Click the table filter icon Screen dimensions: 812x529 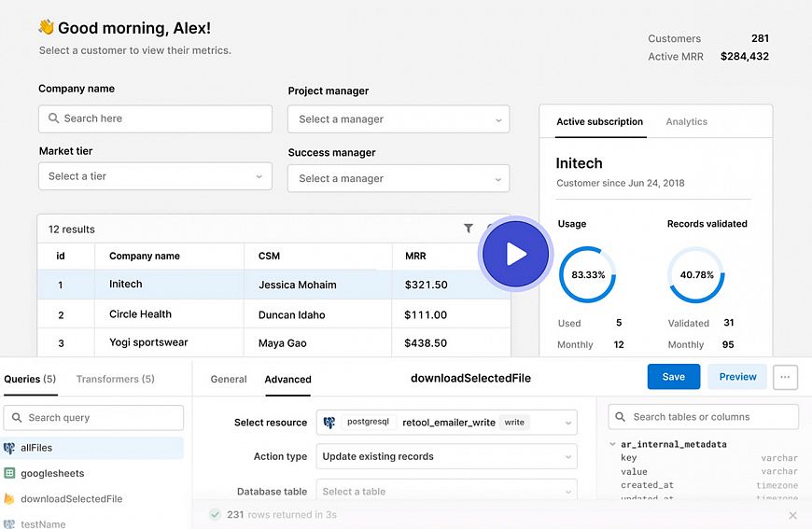469,229
